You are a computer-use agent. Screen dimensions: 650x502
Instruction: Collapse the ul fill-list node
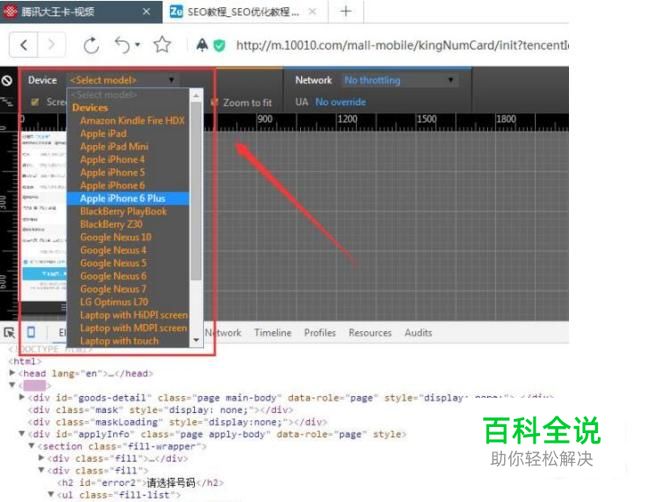click(51, 494)
